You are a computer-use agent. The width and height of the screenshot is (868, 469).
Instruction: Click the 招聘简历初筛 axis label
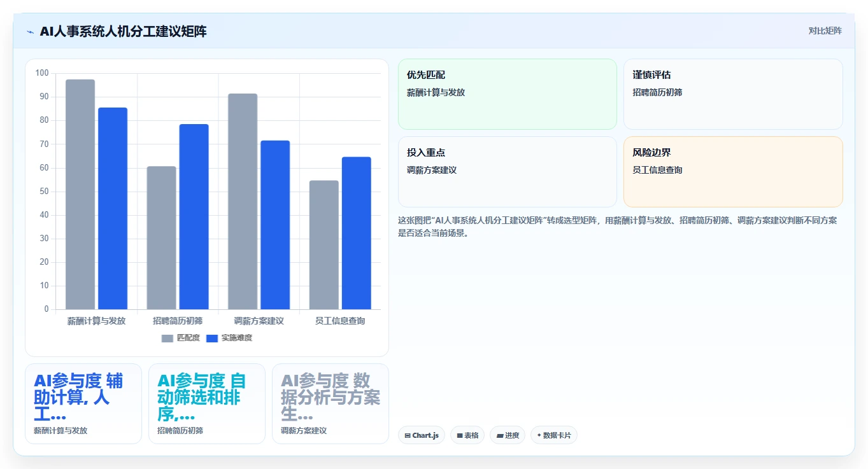coord(178,321)
